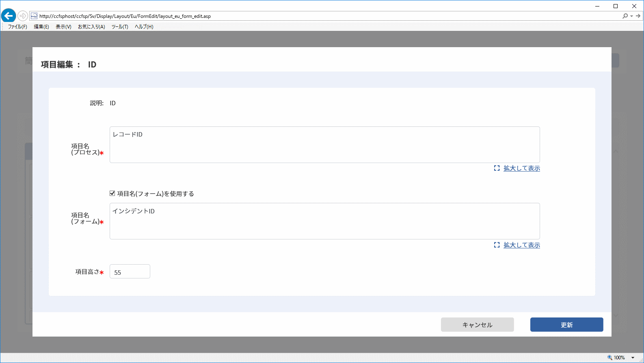Click the 項目編集 : ID dialog title
644x363 pixels.
(69, 65)
